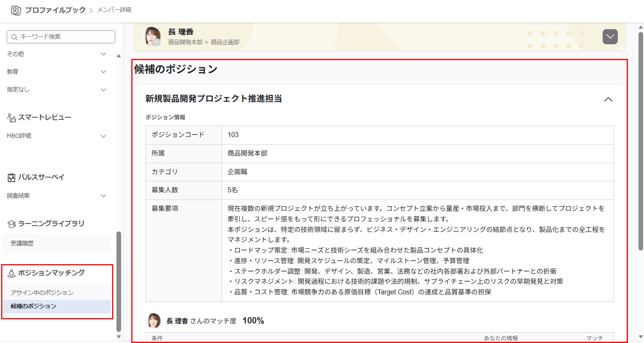Click the 募集要項 row label
This screenshot has height=343, width=644.
(x=165, y=209)
